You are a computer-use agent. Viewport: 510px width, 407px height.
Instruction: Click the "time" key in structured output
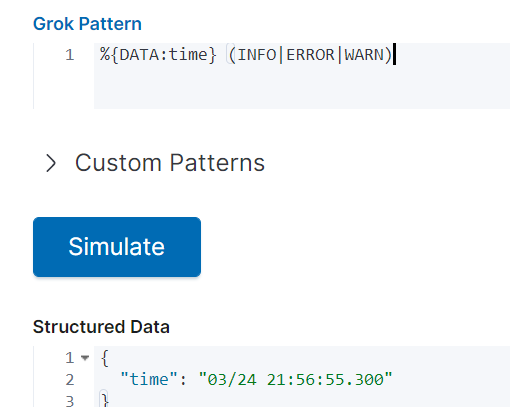[x=149, y=379]
